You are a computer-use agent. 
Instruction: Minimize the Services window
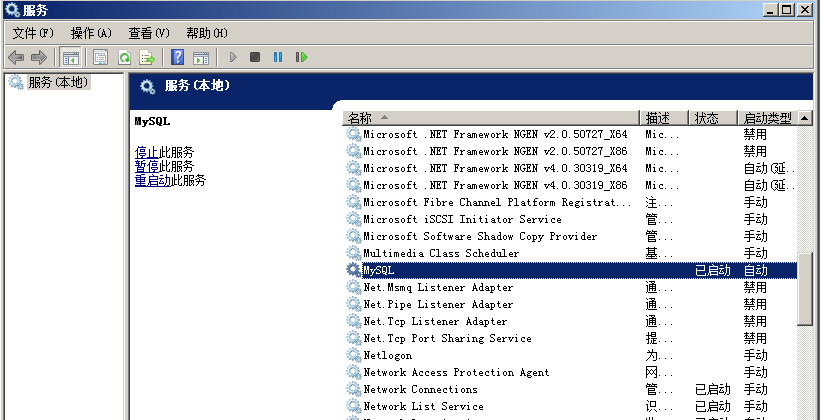pos(771,9)
